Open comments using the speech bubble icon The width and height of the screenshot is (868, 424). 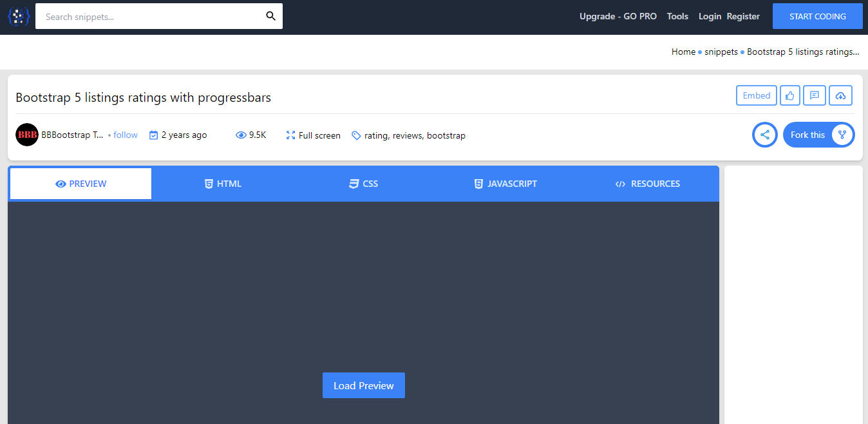click(x=815, y=95)
